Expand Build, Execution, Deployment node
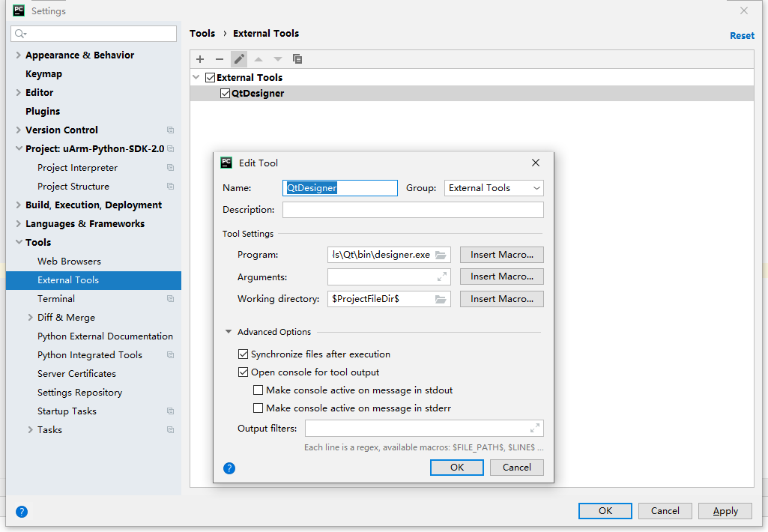Screen dimensions: 768x532 [18, 205]
